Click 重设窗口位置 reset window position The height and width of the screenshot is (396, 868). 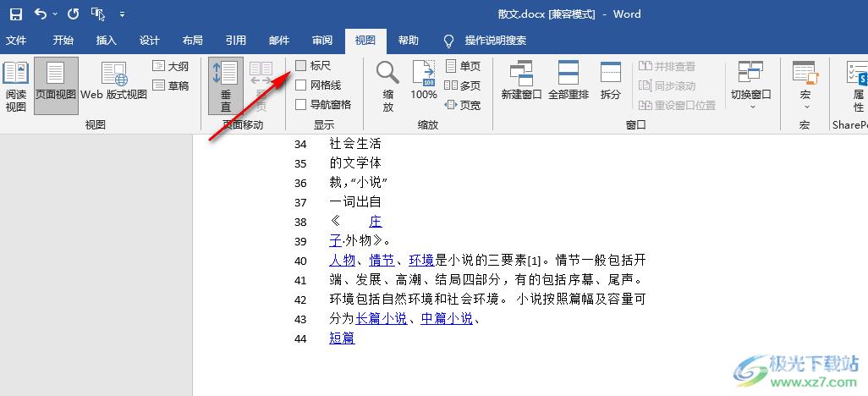pyautogui.click(x=677, y=105)
